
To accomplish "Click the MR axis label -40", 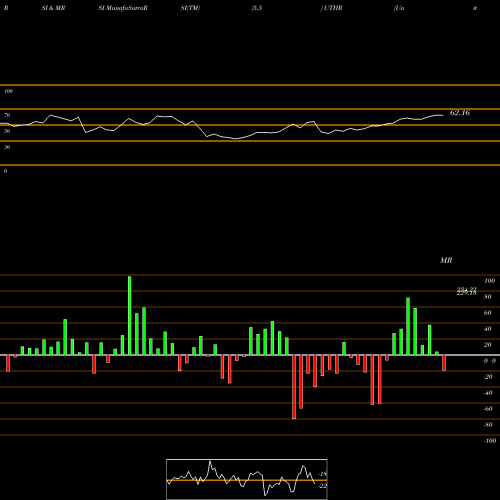I will 488,393.
